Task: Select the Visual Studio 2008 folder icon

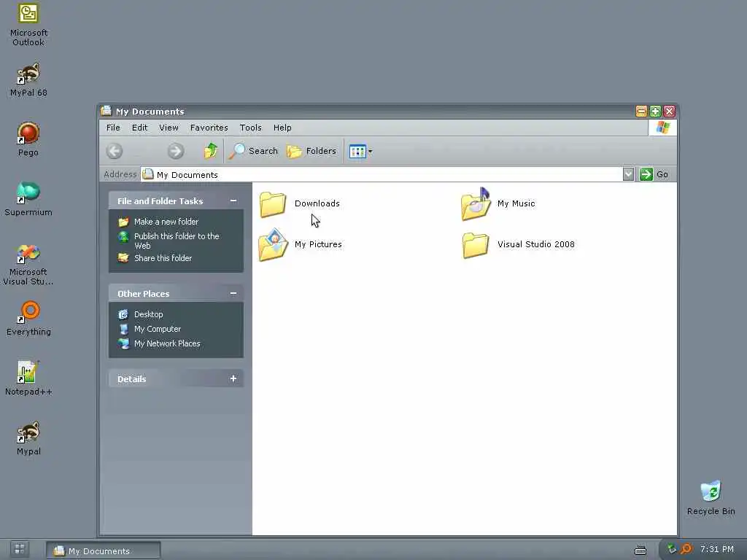Action: pos(476,245)
